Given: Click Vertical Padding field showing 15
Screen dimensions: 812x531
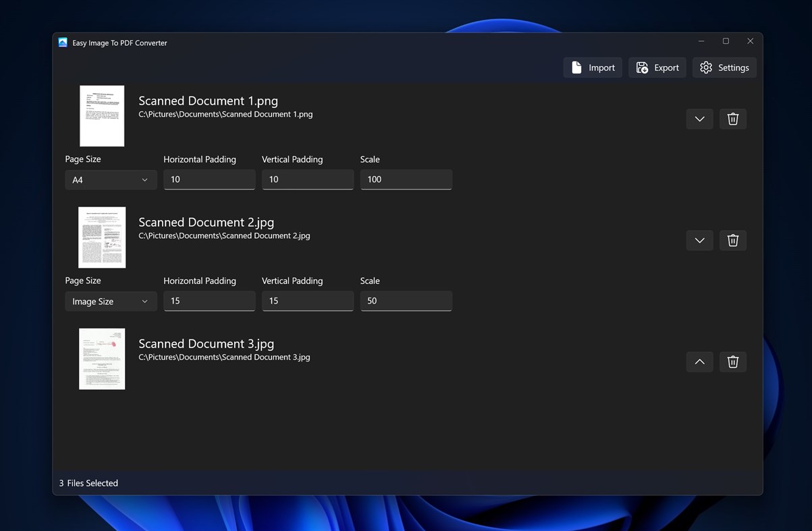Looking at the screenshot, I should (307, 301).
